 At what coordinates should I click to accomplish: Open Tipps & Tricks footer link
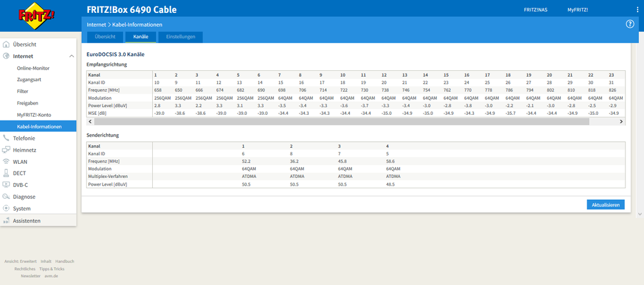[x=52, y=269]
